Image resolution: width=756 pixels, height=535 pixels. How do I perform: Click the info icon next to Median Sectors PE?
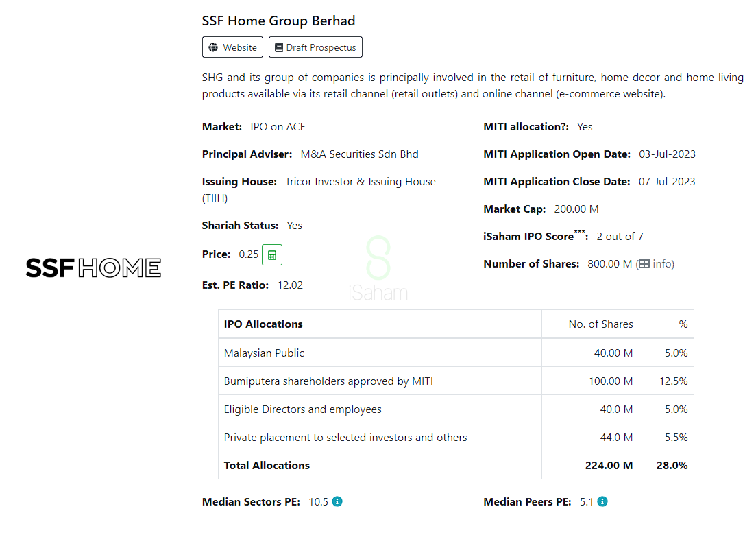337,501
